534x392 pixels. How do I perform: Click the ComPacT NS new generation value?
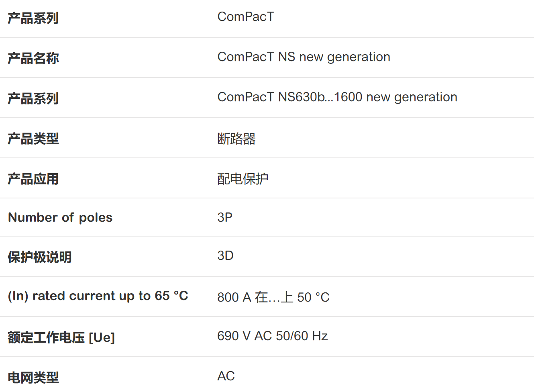tap(304, 57)
